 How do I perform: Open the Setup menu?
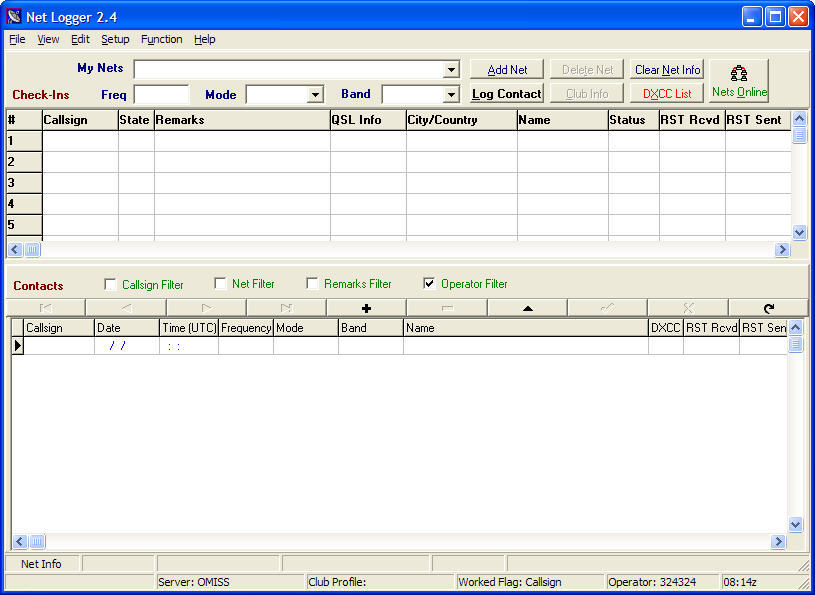tap(115, 39)
